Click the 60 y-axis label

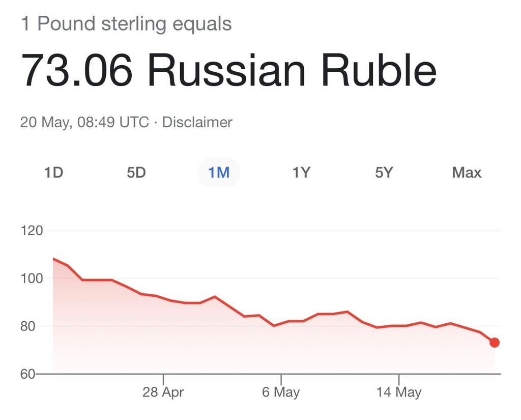[28, 374]
